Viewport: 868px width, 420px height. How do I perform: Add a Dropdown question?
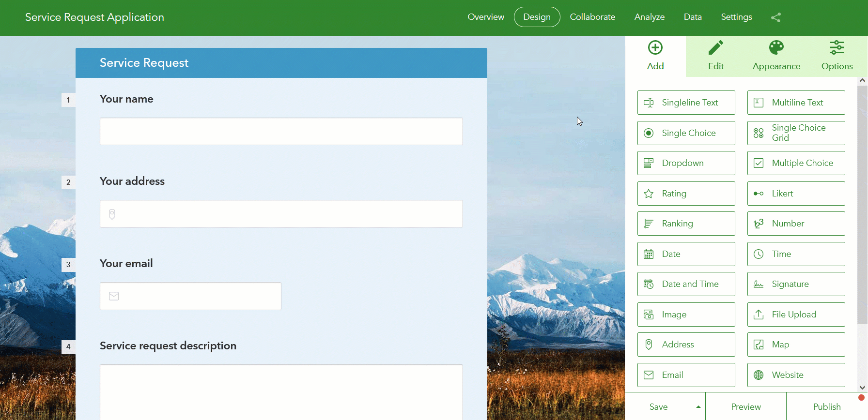686,163
